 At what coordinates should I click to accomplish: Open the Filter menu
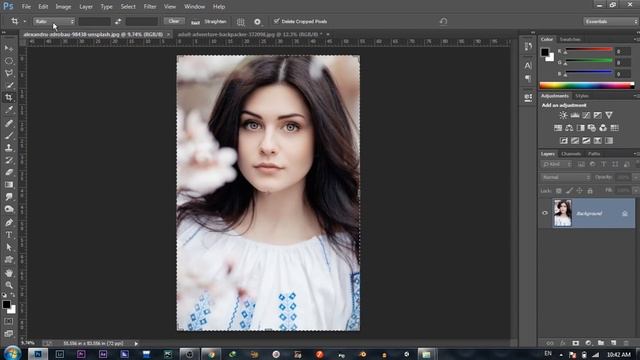[x=150, y=7]
